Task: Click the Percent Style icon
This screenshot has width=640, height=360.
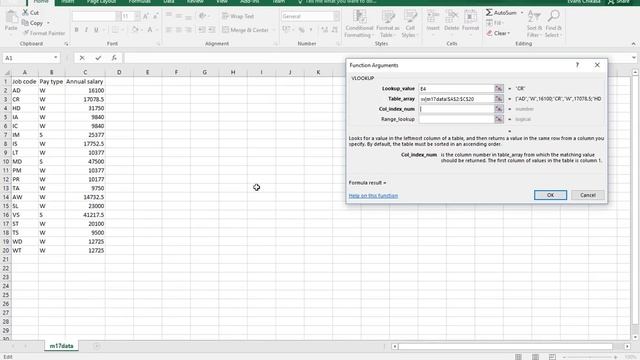Action: (302, 30)
